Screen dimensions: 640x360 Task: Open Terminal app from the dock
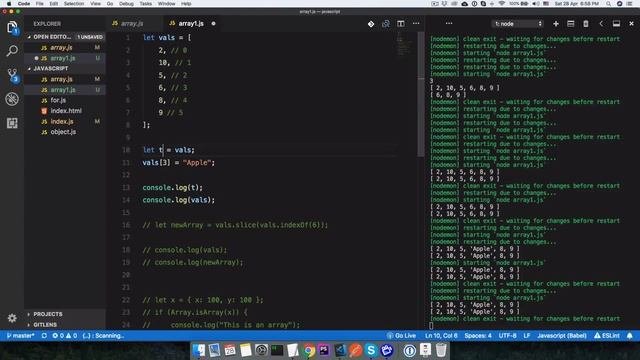click(277, 350)
